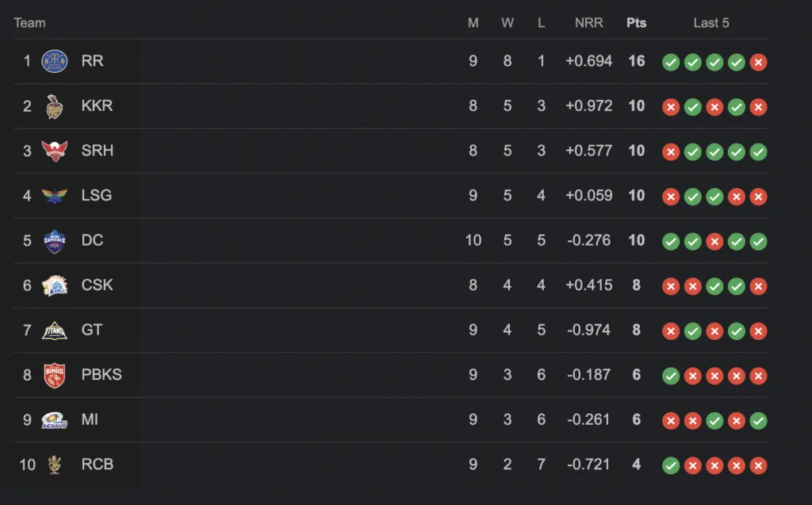812x505 pixels.
Task: Open the Delhi Capitals logo
Action: tap(55, 241)
